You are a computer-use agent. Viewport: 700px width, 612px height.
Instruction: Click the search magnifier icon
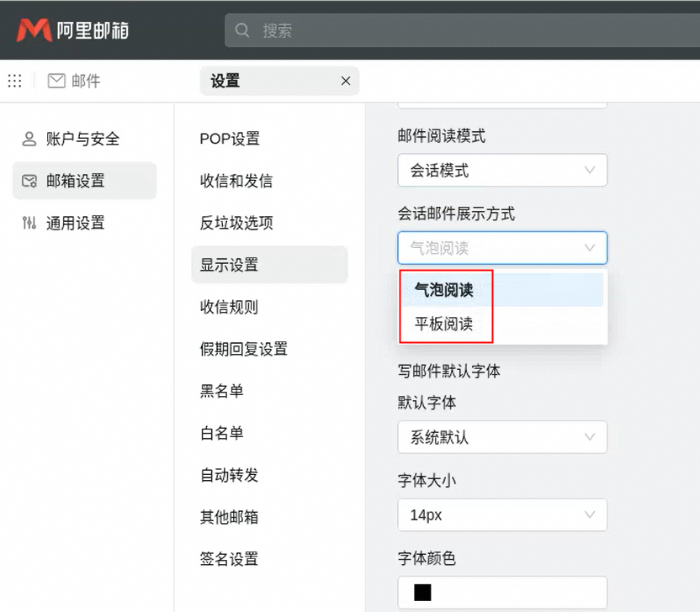coord(243,31)
